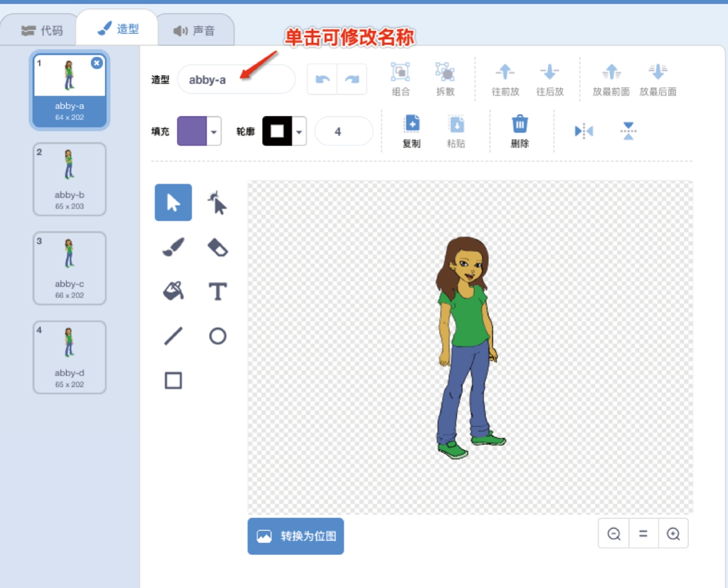
Task: Flip the costume vertically
Action: tap(628, 131)
